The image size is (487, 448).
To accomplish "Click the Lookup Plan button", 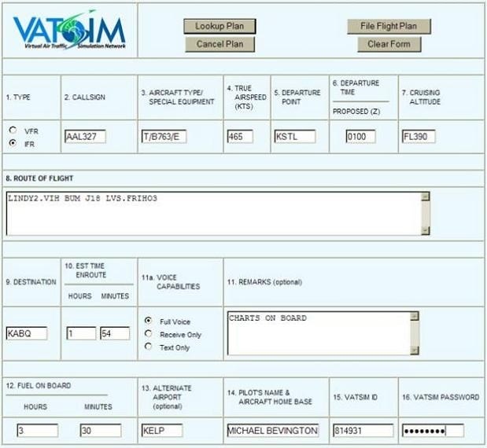I will pos(220,27).
